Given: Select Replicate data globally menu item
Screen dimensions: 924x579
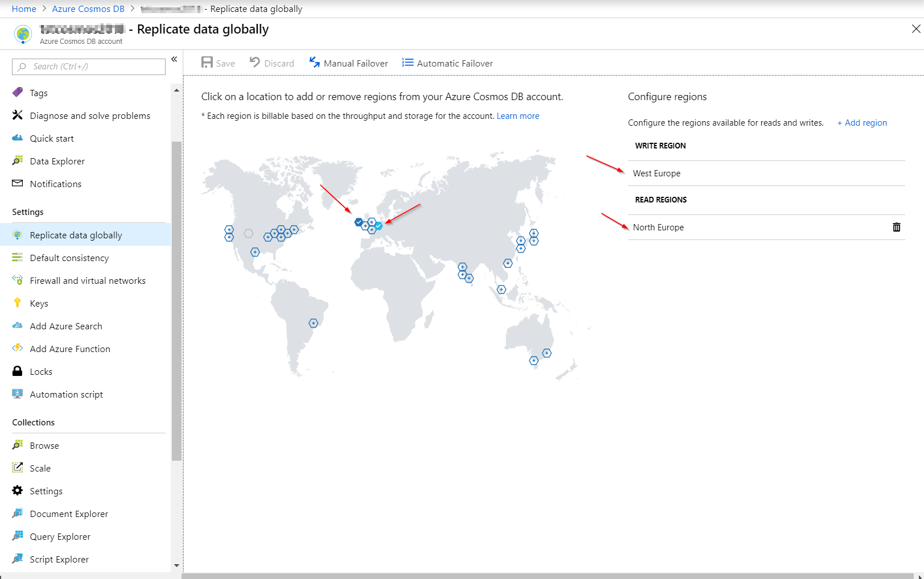Looking at the screenshot, I should pyautogui.click(x=85, y=234).
